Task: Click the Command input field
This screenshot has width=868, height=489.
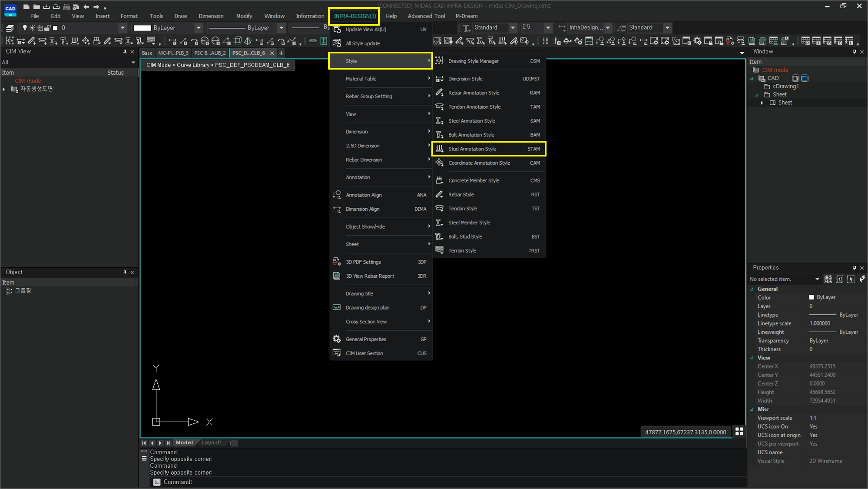Action: point(447,482)
